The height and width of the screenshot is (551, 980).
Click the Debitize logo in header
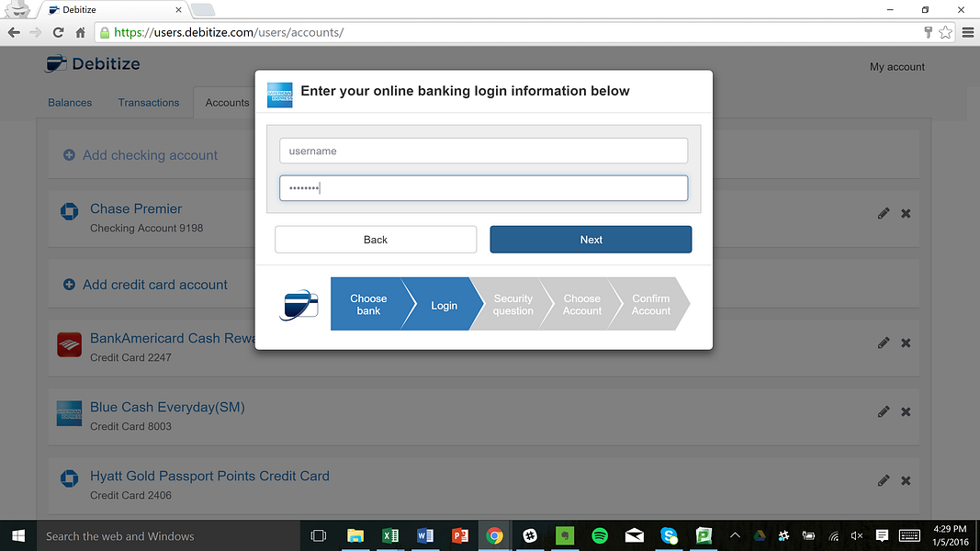pos(93,63)
